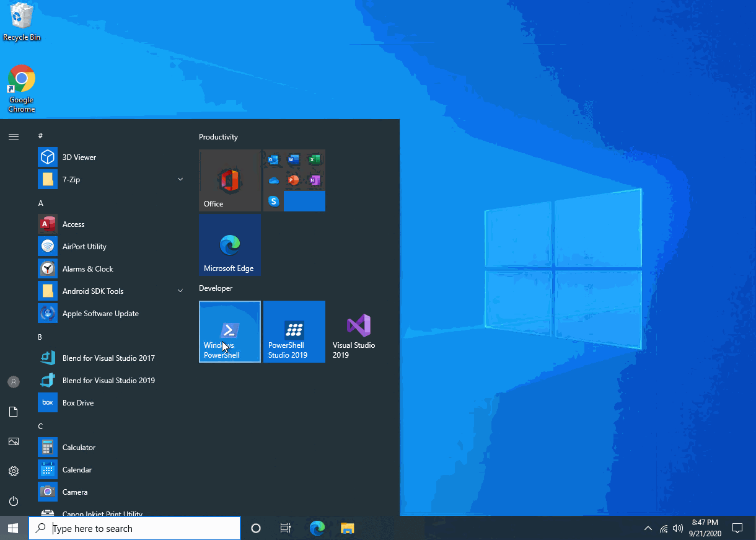
Task: Expand the 7-Zip folder chevron
Action: [180, 180]
